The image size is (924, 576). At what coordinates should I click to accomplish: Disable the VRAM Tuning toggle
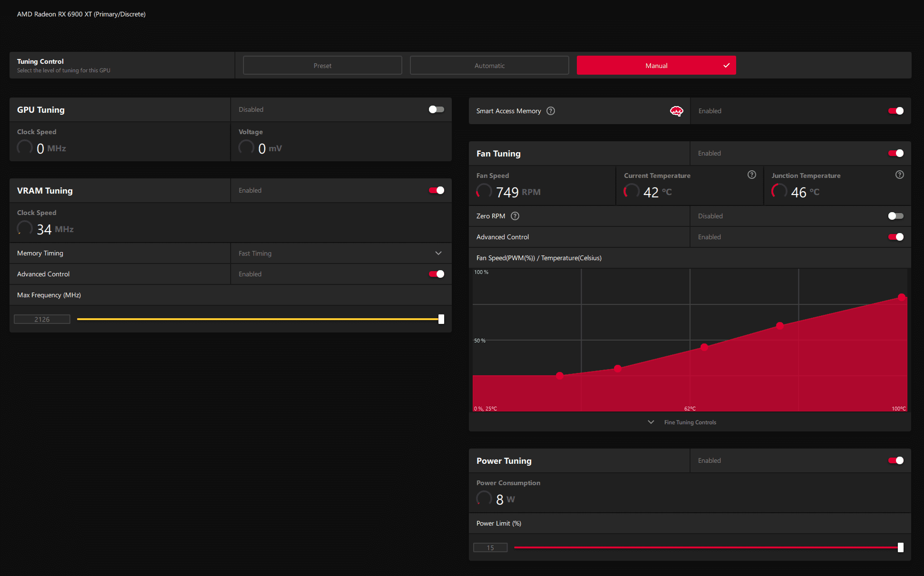click(x=436, y=190)
